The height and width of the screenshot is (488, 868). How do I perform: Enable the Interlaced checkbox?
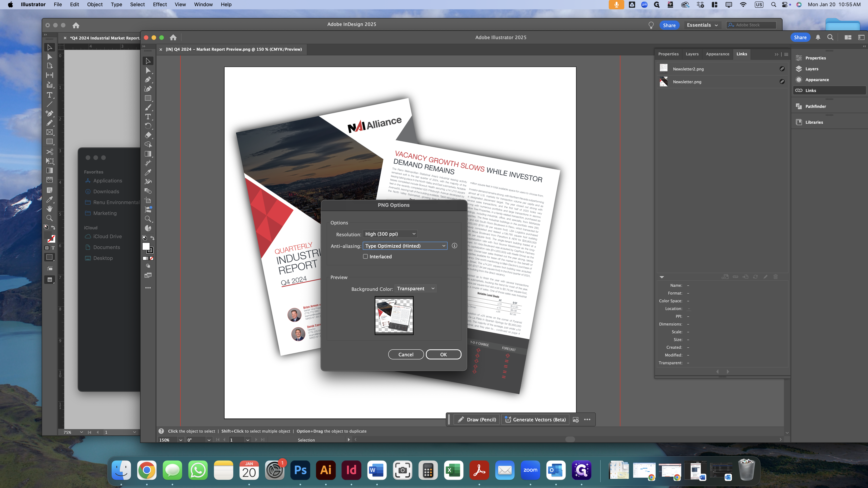365,257
